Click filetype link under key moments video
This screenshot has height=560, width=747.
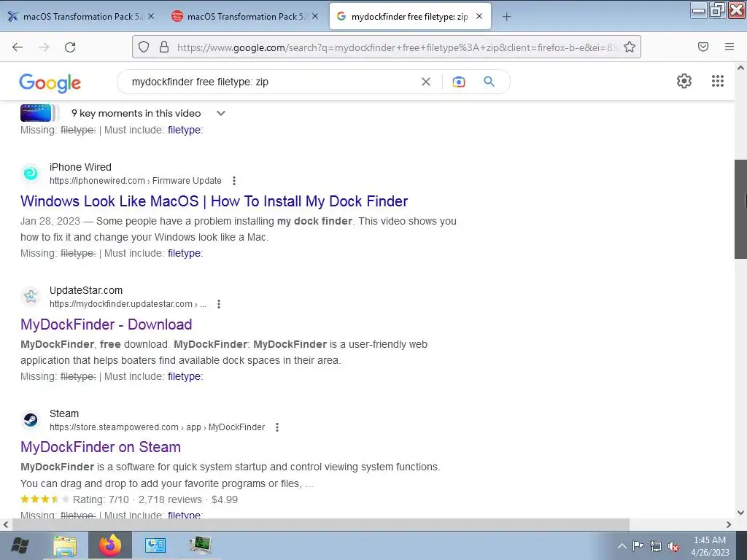point(185,130)
